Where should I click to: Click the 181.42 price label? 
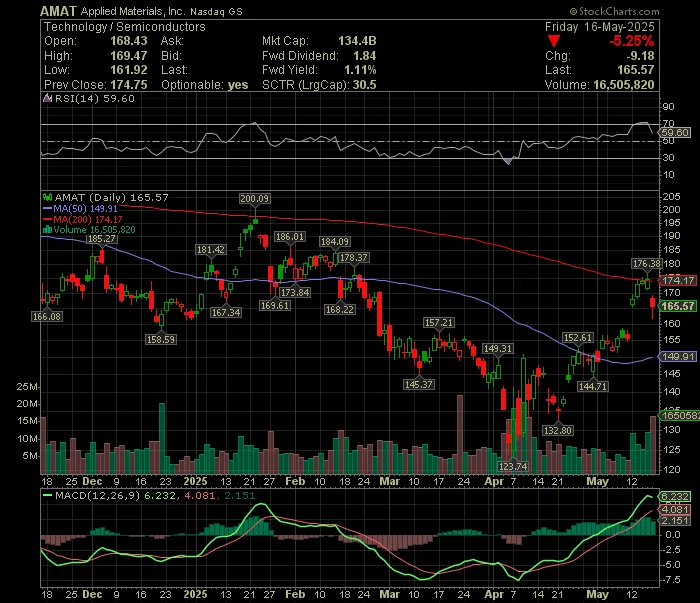point(211,250)
